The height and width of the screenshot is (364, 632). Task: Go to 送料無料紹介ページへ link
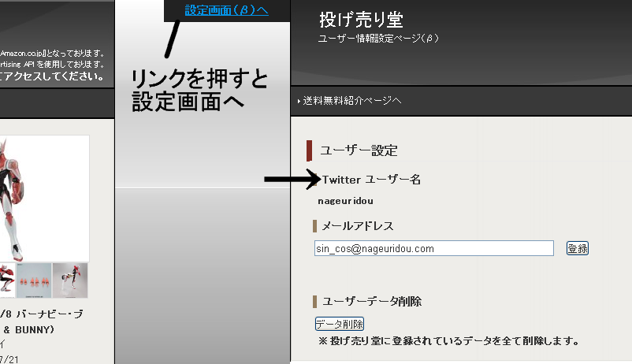click(x=352, y=101)
